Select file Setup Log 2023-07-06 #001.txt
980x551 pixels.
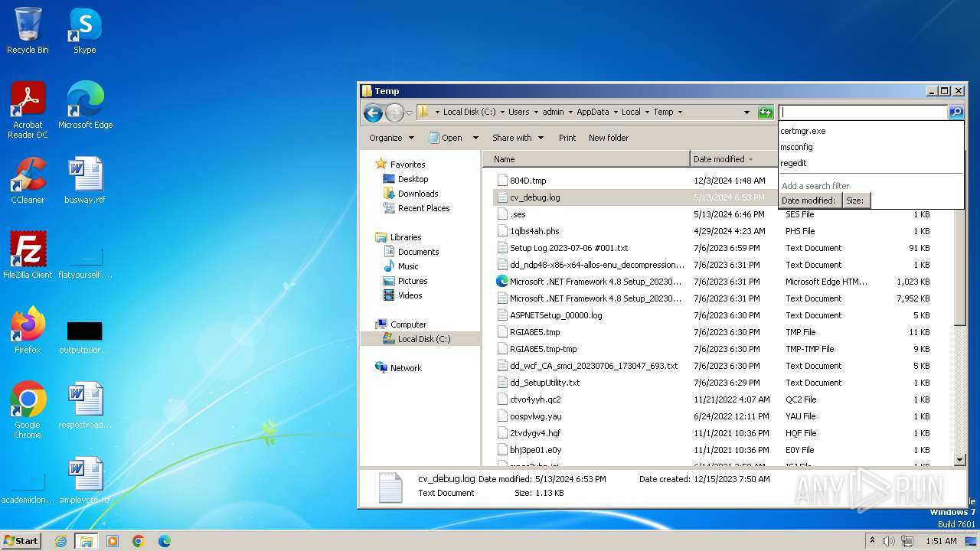pyautogui.click(x=569, y=248)
